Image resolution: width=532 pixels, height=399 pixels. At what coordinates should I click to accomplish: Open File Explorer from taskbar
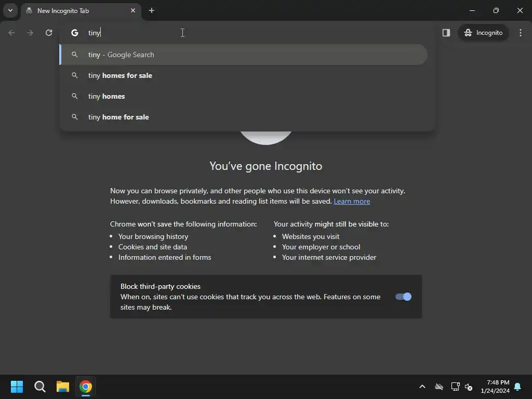(63, 387)
